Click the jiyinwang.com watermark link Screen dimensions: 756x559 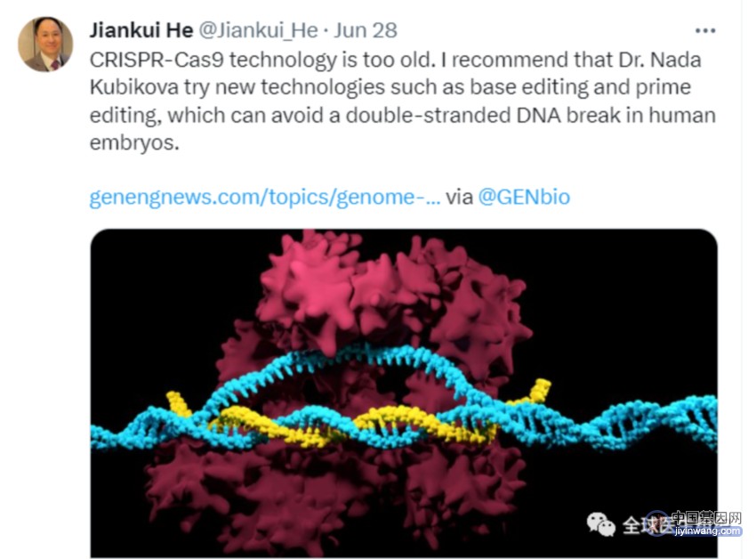pos(707,531)
